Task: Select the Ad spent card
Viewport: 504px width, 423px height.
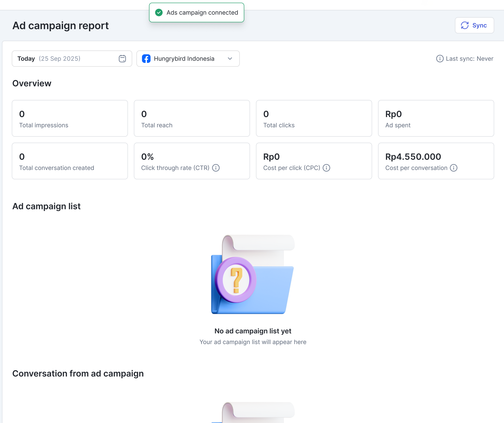Action: click(x=436, y=118)
